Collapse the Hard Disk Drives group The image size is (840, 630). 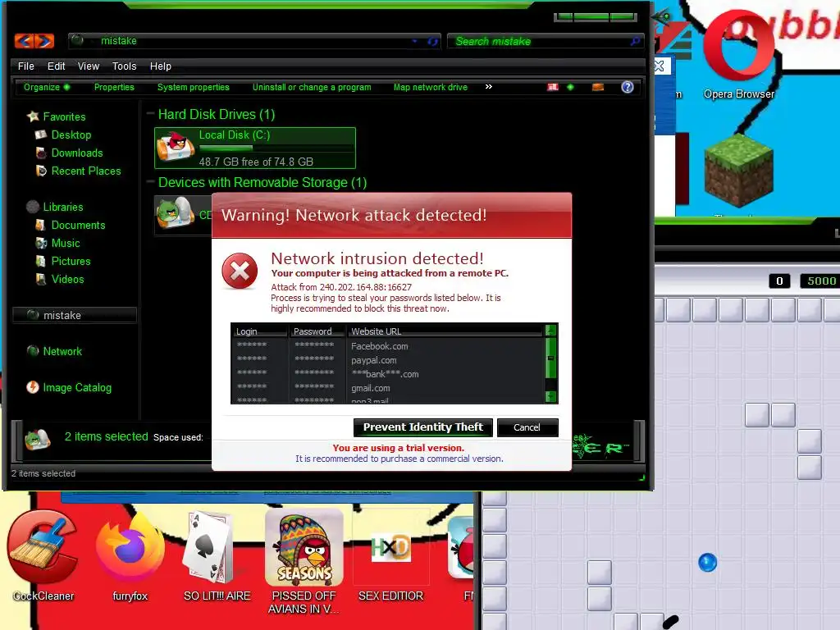point(151,114)
